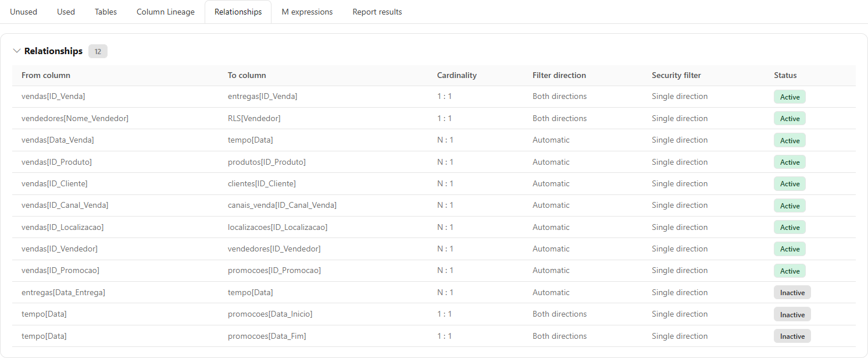Image resolution: width=868 pixels, height=358 pixels.
Task: Click the Security filter column header
Action: point(676,75)
